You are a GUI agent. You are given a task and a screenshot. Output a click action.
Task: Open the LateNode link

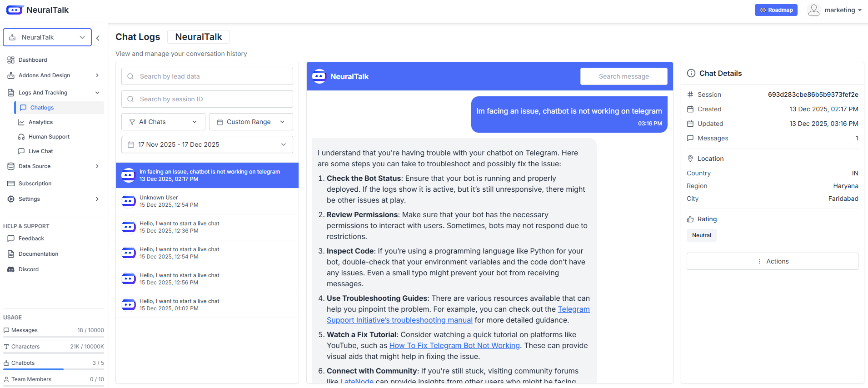[x=357, y=382]
